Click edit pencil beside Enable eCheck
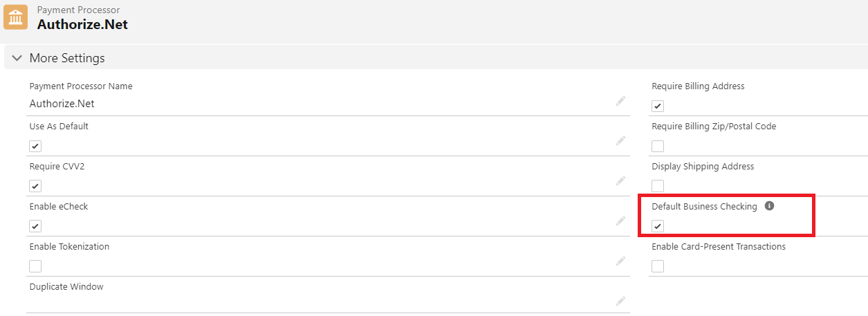This screenshot has width=868, height=316. click(x=620, y=221)
